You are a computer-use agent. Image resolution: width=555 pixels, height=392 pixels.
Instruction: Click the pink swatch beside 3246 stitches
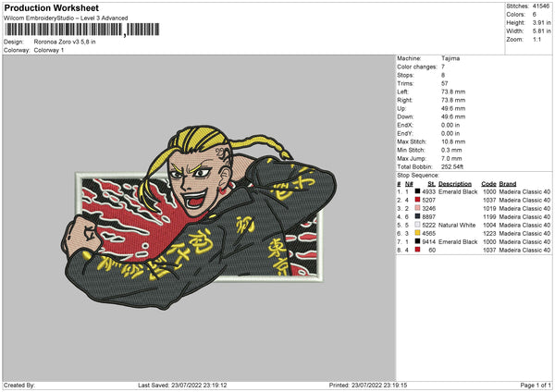(x=417, y=208)
